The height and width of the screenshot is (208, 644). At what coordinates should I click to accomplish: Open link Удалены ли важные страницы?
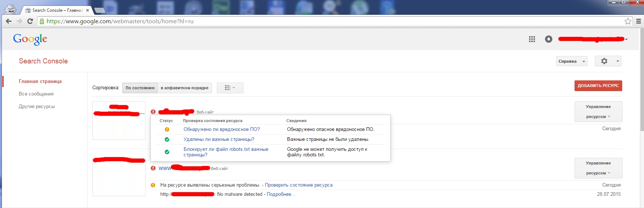(x=219, y=139)
